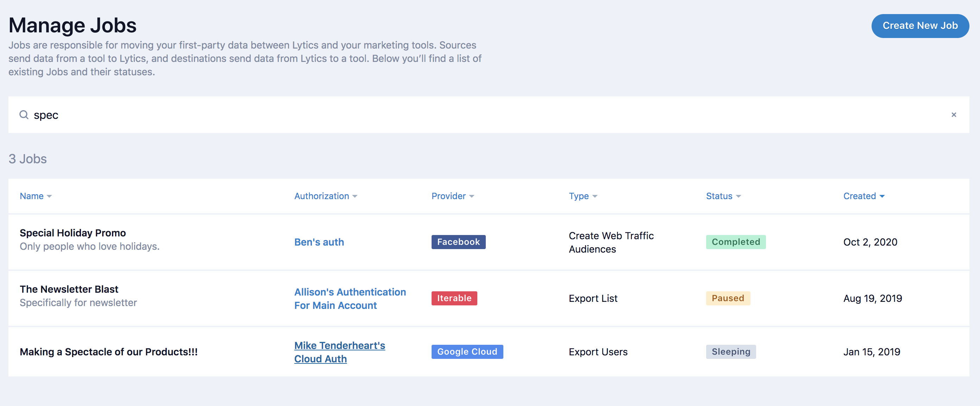
Task: Clear the search field with X
Action: (x=953, y=115)
